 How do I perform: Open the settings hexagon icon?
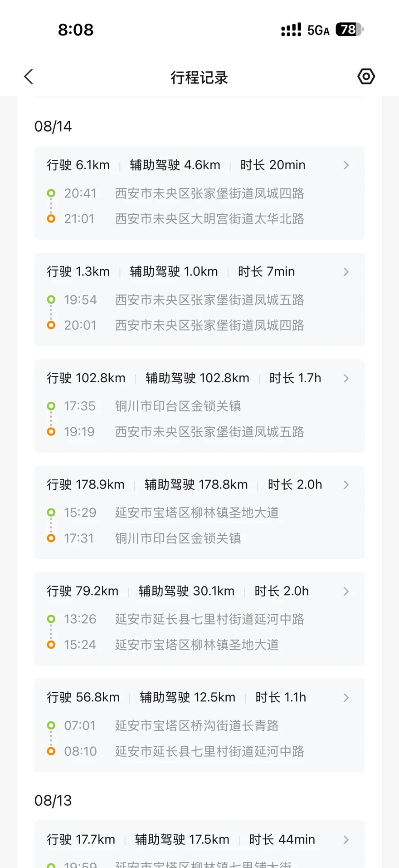point(366,76)
